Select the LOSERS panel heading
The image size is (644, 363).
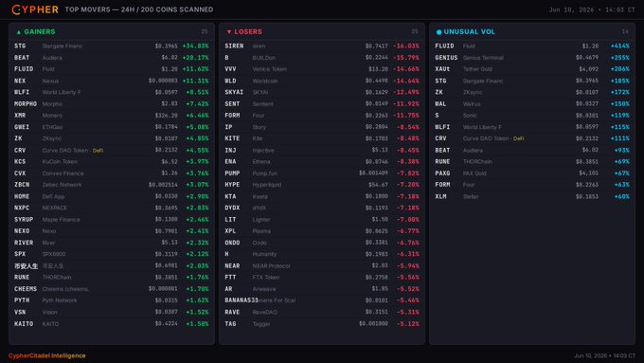[248, 31]
